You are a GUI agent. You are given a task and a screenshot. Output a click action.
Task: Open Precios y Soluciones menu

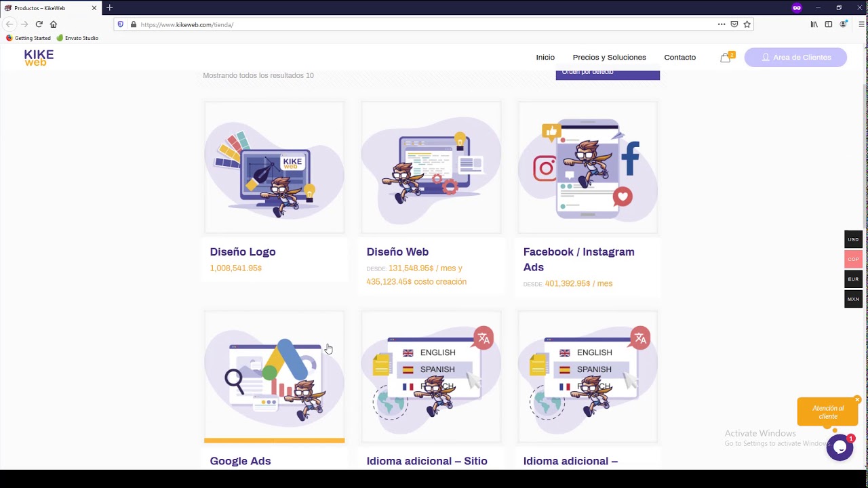(x=609, y=58)
